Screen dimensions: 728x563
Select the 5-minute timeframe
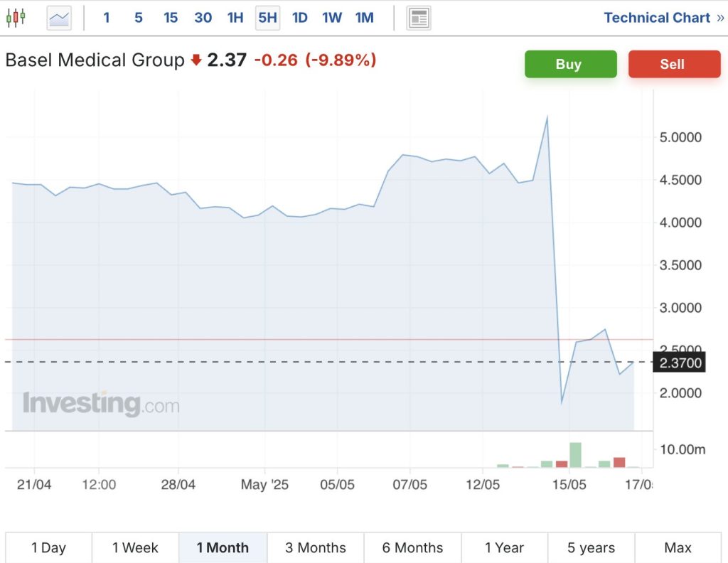(x=138, y=17)
